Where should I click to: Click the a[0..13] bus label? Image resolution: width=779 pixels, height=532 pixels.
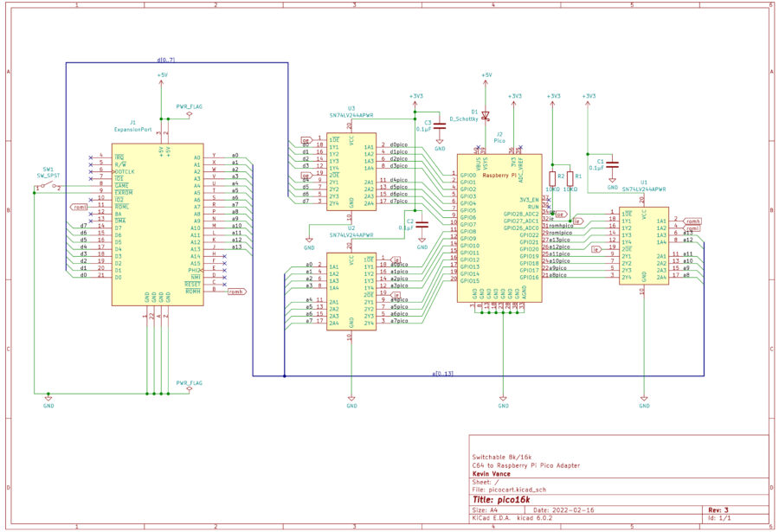(x=442, y=373)
